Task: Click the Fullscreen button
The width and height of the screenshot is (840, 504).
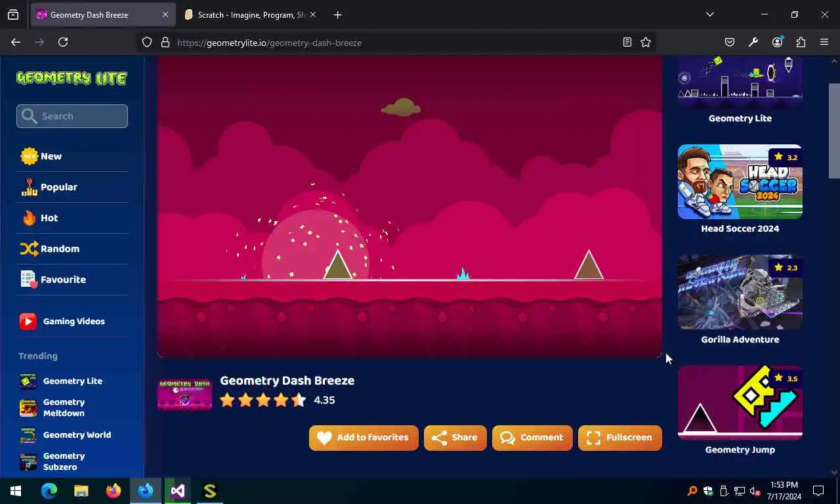Action: click(619, 438)
